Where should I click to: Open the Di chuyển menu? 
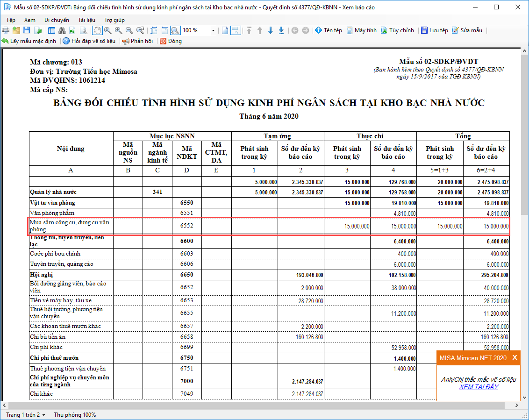click(x=57, y=20)
